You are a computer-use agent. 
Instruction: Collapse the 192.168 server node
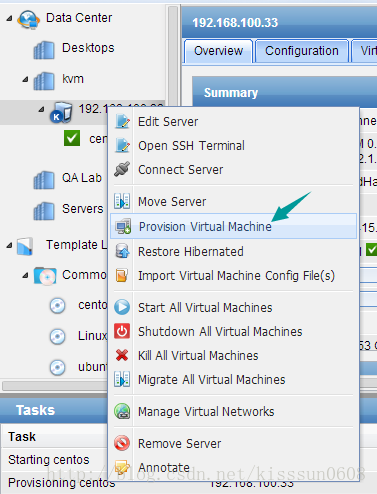tap(41, 109)
